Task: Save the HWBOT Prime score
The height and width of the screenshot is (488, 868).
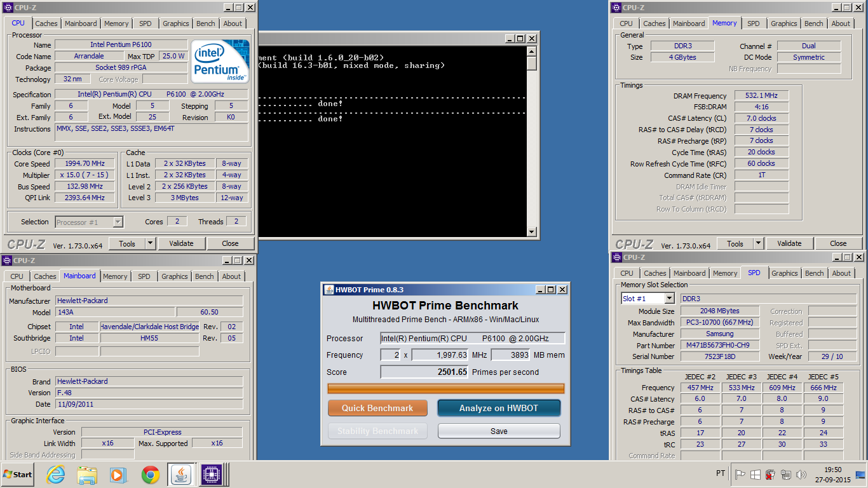Action: pos(499,431)
